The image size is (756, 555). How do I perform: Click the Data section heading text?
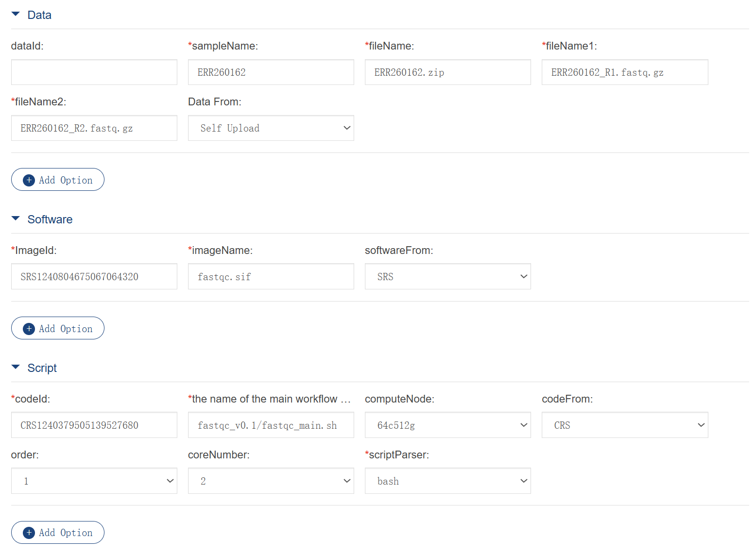[x=39, y=15]
